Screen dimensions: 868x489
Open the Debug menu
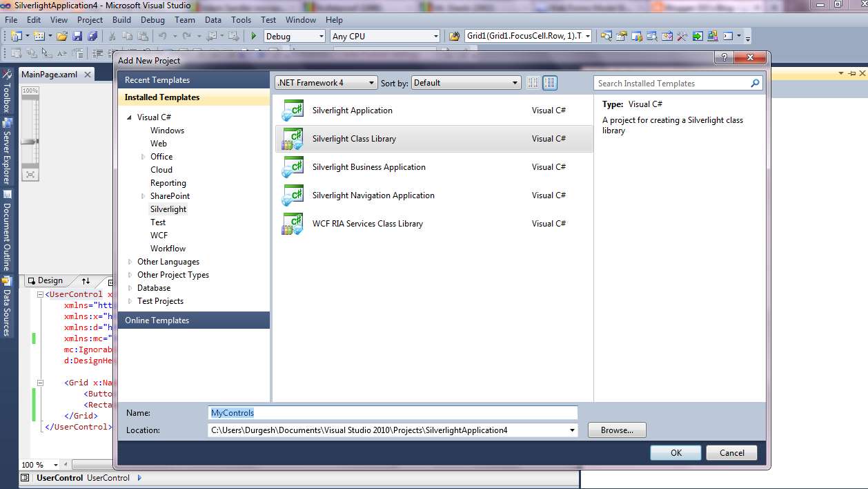(x=152, y=20)
